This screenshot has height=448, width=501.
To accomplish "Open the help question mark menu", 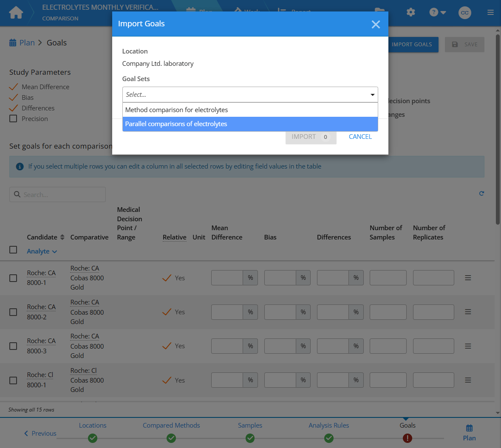I will (x=437, y=12).
